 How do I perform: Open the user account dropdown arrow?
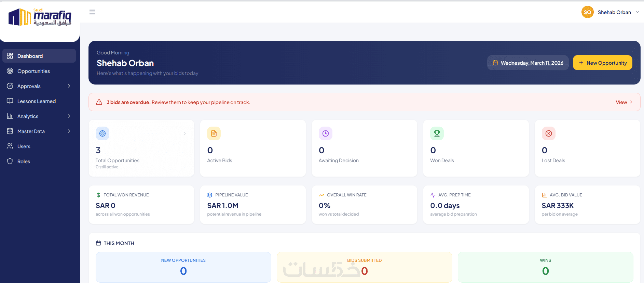pos(638,12)
